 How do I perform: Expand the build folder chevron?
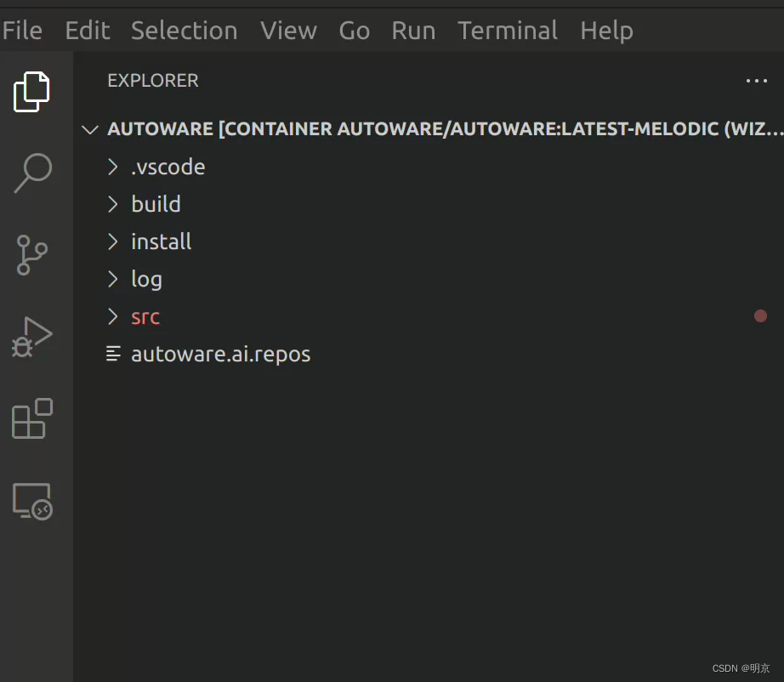tap(112, 204)
